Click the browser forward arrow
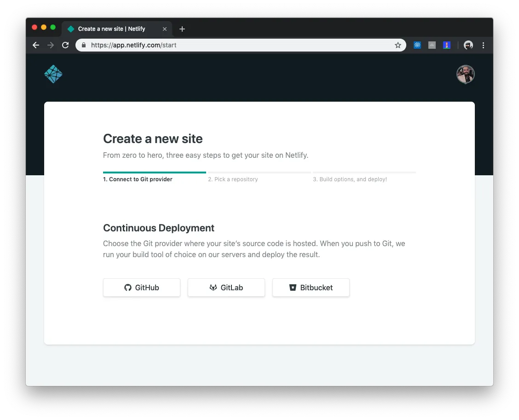 (51, 45)
